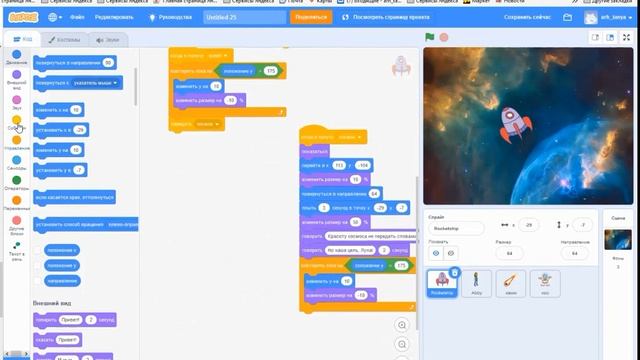Select the meteor sprite thumbnail
Viewport: 640px width, 360px height.
[511, 283]
